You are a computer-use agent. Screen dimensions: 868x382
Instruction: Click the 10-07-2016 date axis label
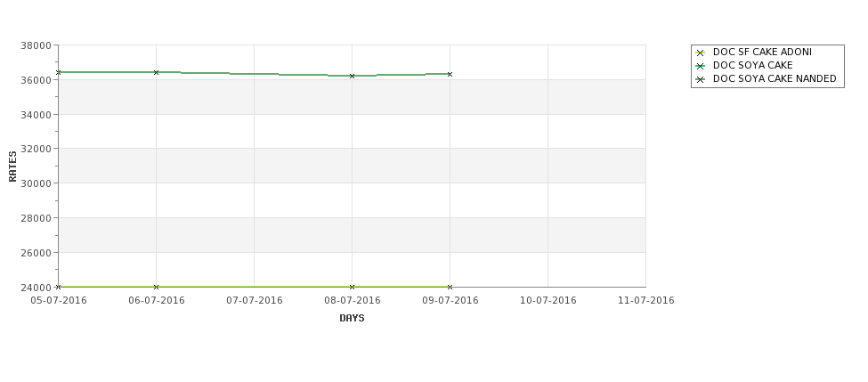(548, 301)
